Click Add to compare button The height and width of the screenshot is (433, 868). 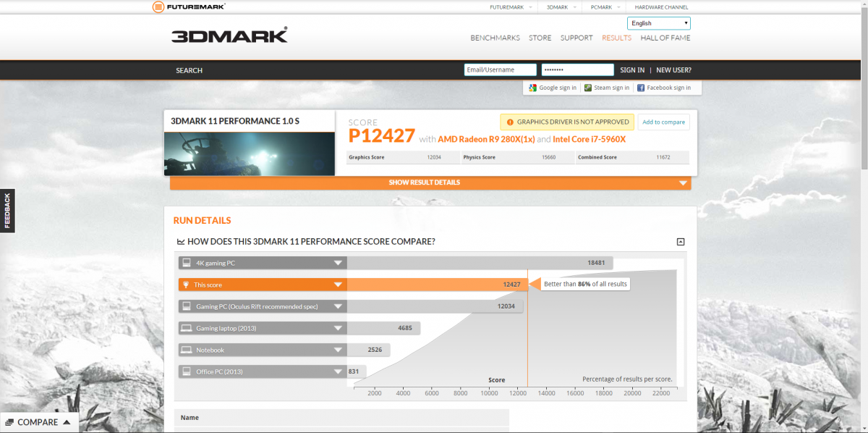(663, 122)
